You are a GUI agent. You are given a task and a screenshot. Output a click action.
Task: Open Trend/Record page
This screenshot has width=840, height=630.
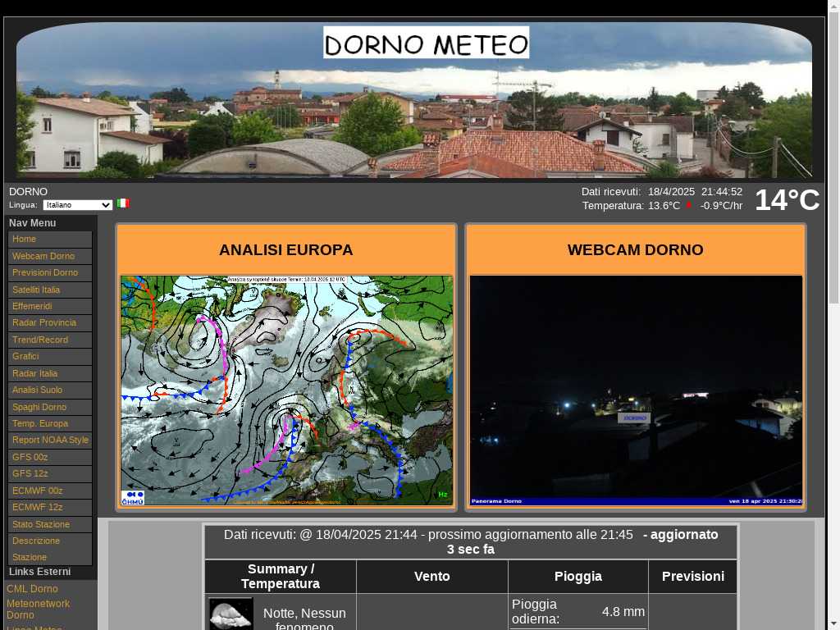(50, 340)
